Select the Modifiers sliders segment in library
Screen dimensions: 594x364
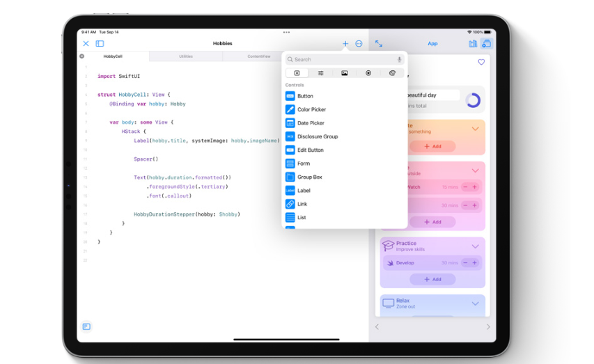pos(321,73)
